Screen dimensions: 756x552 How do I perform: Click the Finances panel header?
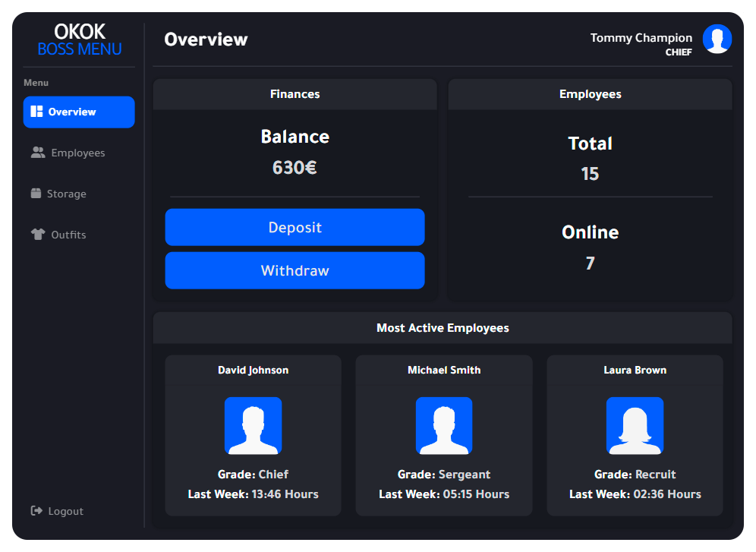295,94
